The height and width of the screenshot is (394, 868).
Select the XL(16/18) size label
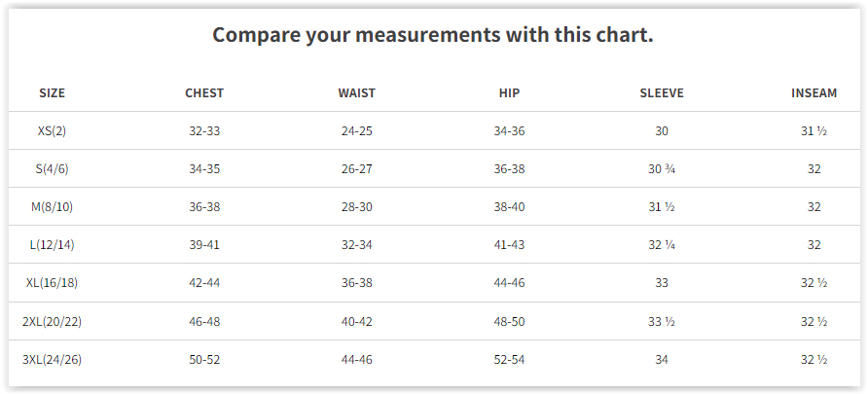[52, 283]
